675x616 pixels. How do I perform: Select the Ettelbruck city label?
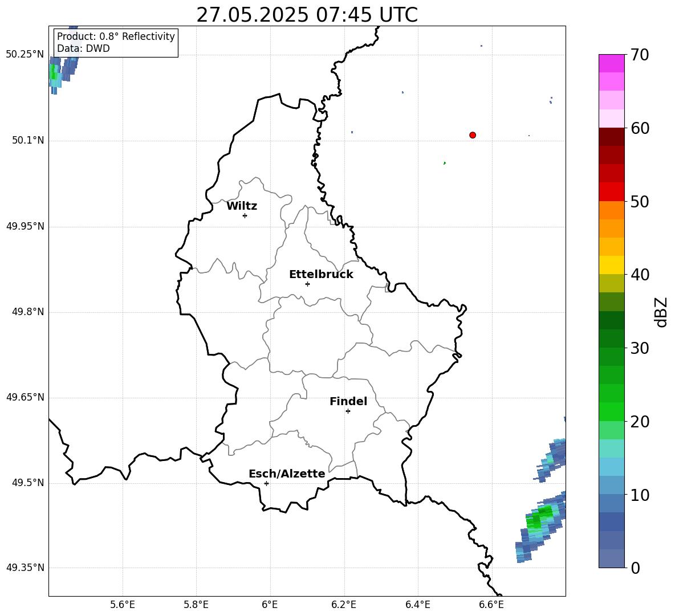click(321, 275)
